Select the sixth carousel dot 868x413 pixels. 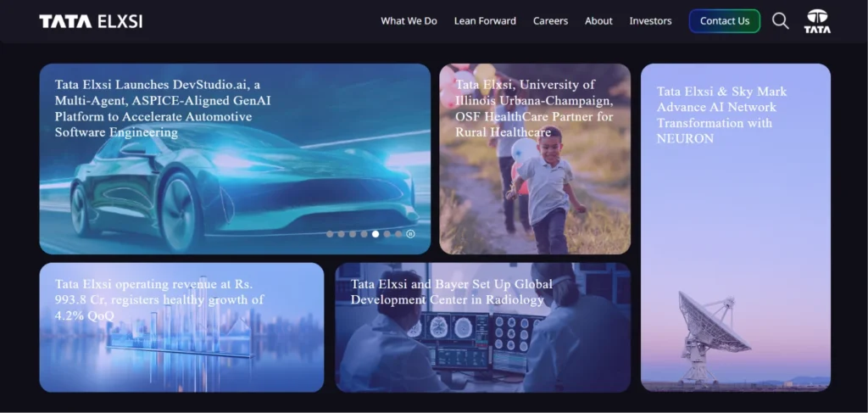click(387, 233)
